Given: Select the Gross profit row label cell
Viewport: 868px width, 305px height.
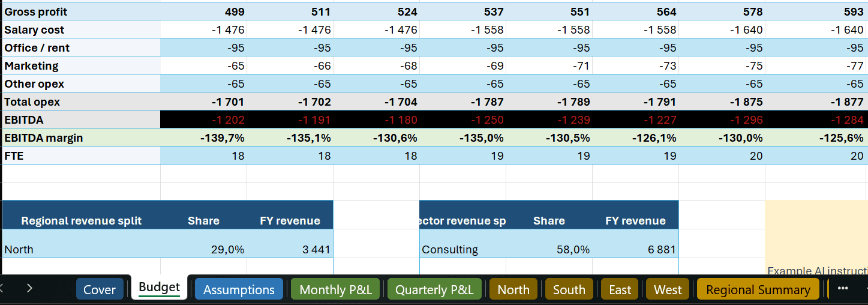Looking at the screenshot, I should 81,11.
